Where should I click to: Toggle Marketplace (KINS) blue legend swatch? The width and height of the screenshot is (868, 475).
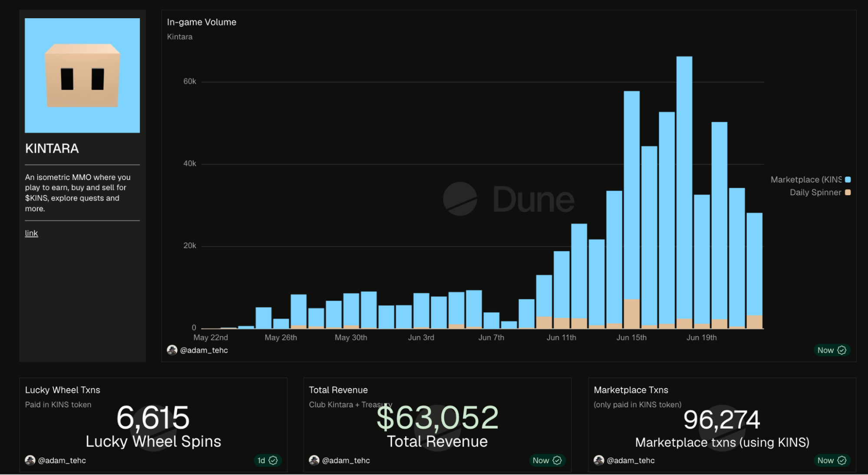point(848,180)
